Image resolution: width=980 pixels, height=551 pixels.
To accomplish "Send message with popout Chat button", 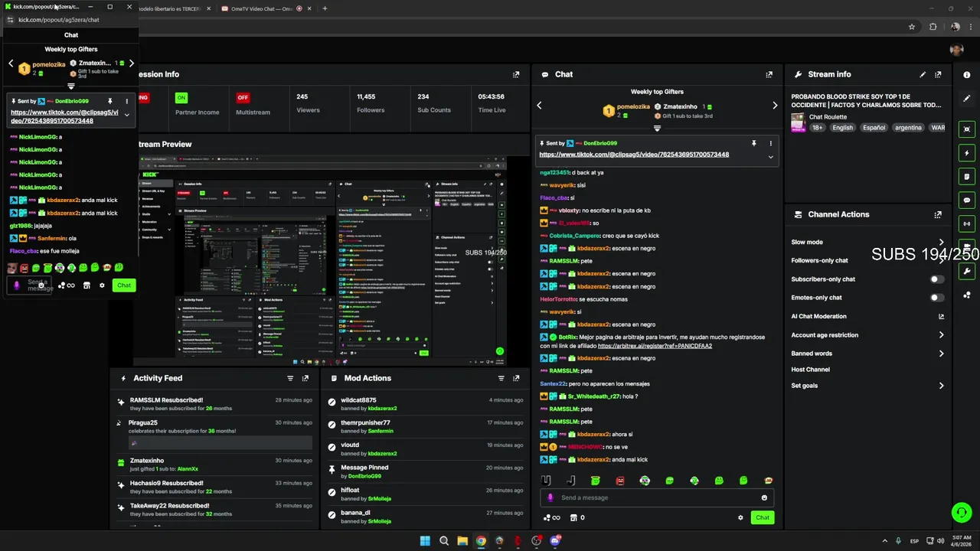I will [124, 285].
